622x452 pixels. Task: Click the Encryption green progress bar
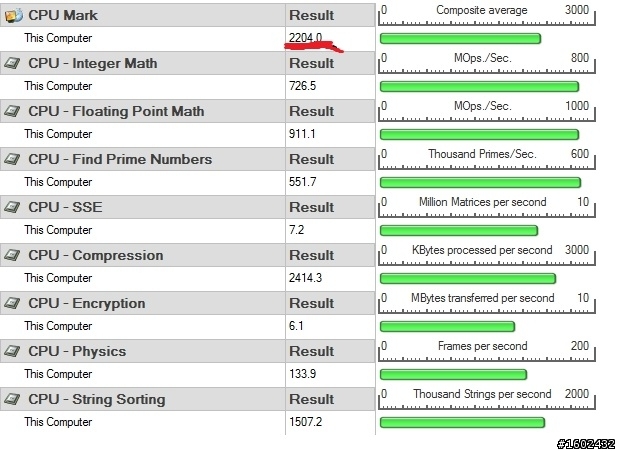click(x=447, y=327)
